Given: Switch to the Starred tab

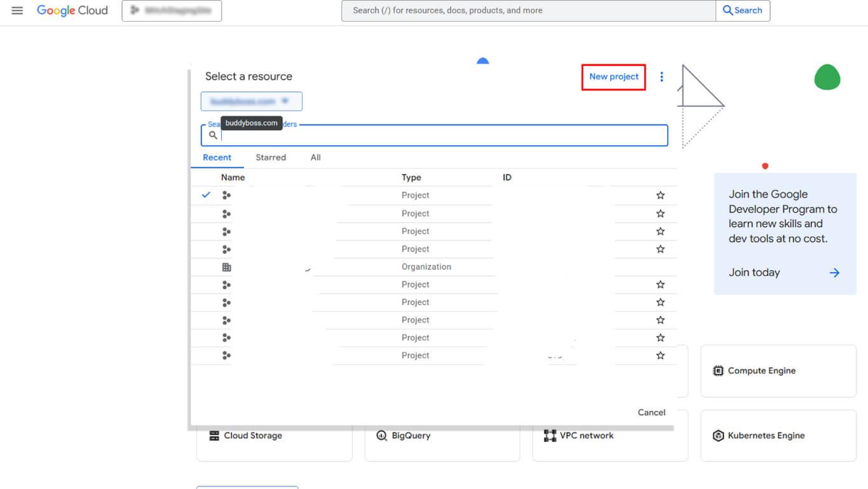Looking at the screenshot, I should tap(271, 158).
